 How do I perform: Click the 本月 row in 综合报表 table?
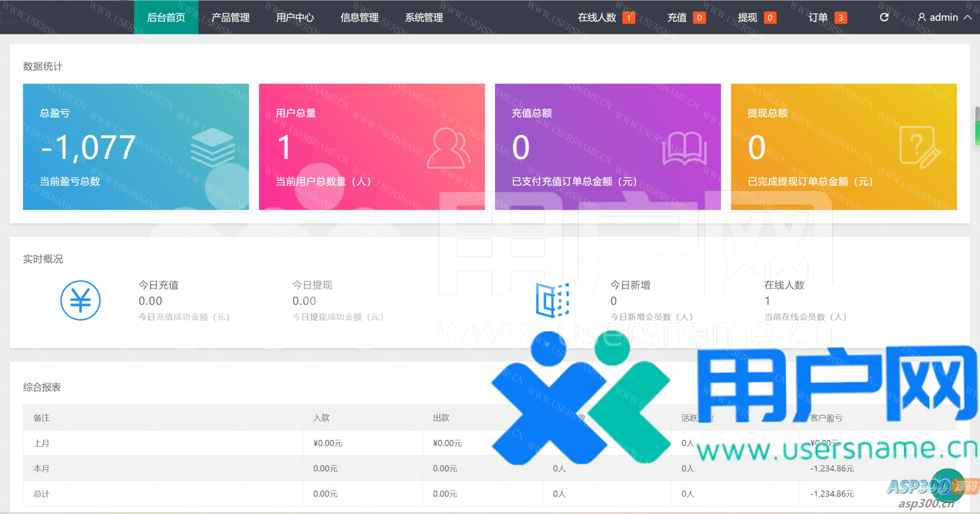coord(41,469)
